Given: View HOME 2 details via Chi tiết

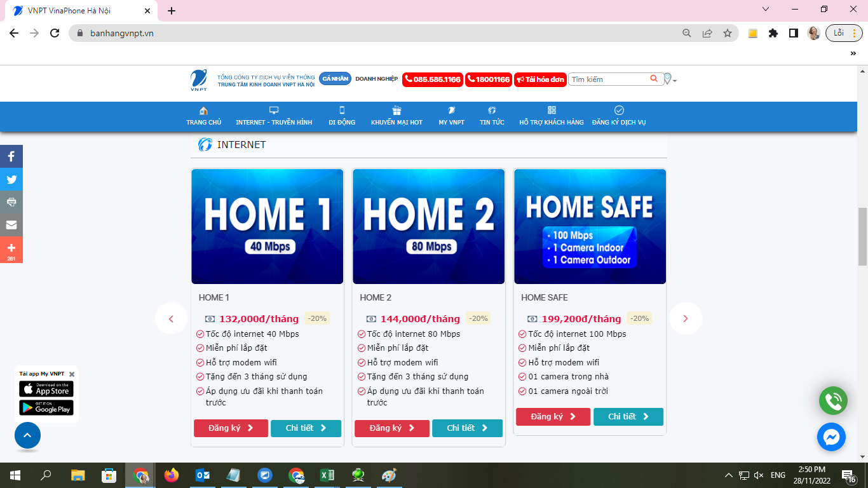Looking at the screenshot, I should 467,428.
